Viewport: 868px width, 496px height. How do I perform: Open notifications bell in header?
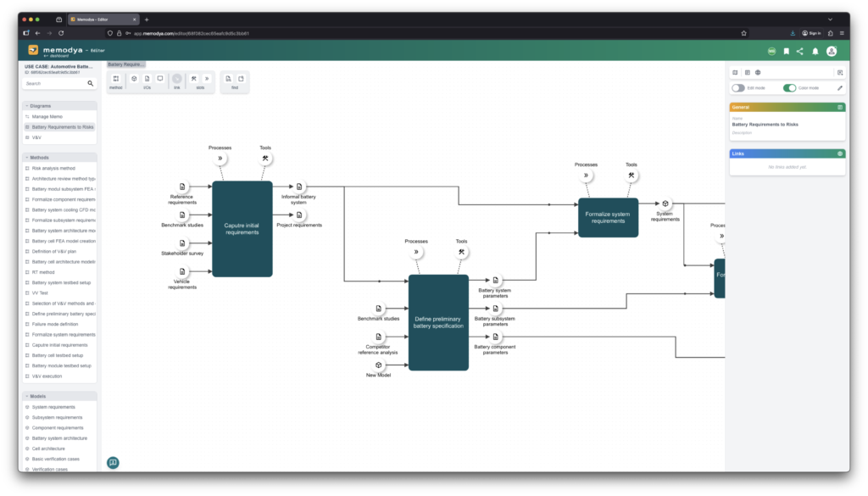pyautogui.click(x=815, y=52)
